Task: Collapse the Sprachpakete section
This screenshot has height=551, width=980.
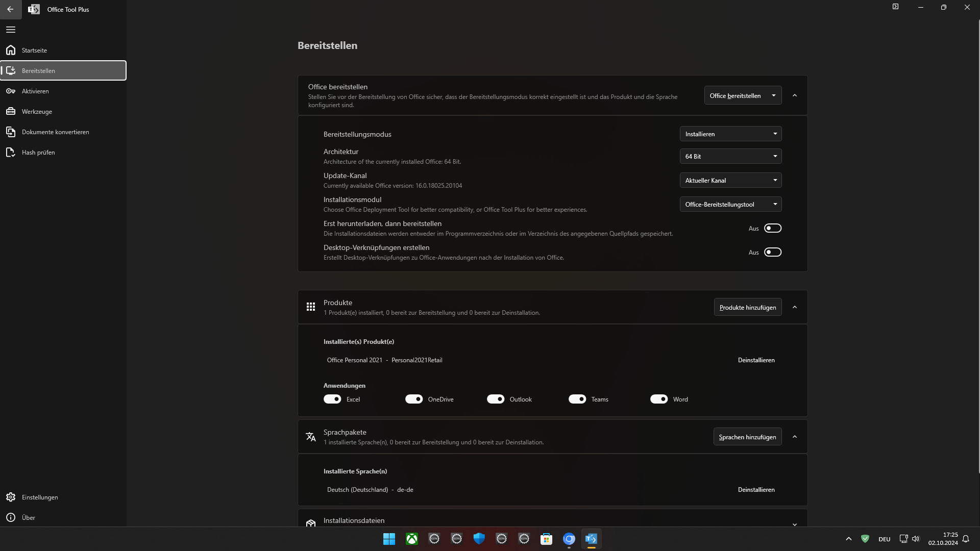Action: [x=795, y=437]
